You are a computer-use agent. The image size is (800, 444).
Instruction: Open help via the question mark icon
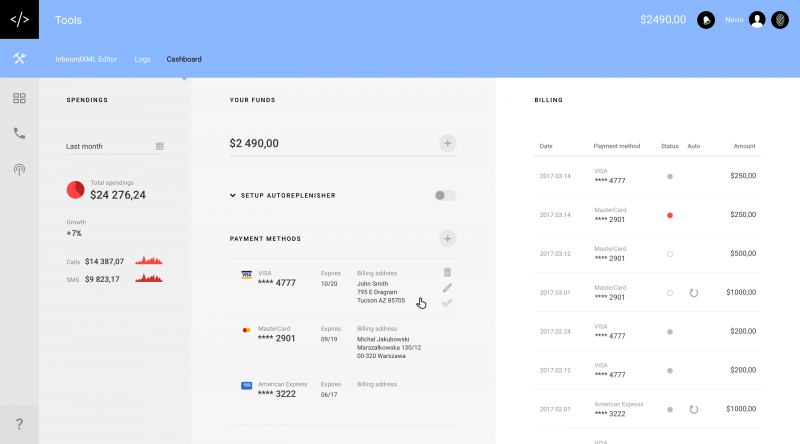(x=19, y=424)
